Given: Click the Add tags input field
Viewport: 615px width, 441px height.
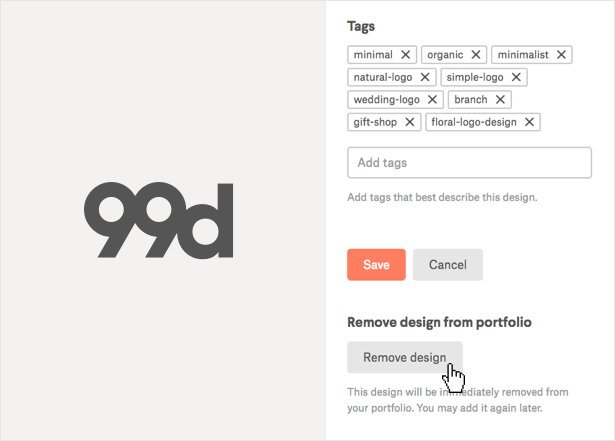Looking at the screenshot, I should point(469,163).
